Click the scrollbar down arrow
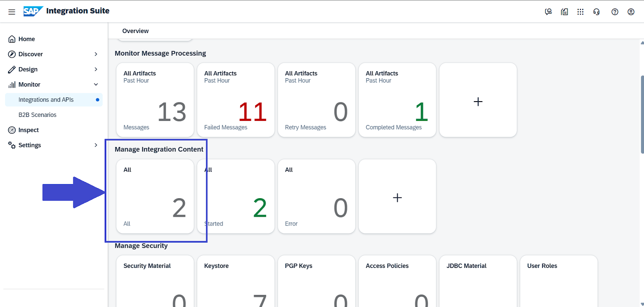This screenshot has width=644, height=307. click(642, 304)
